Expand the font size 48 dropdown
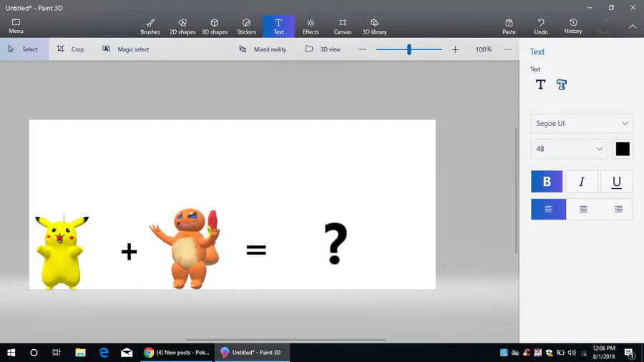The image size is (644, 362). (x=569, y=149)
